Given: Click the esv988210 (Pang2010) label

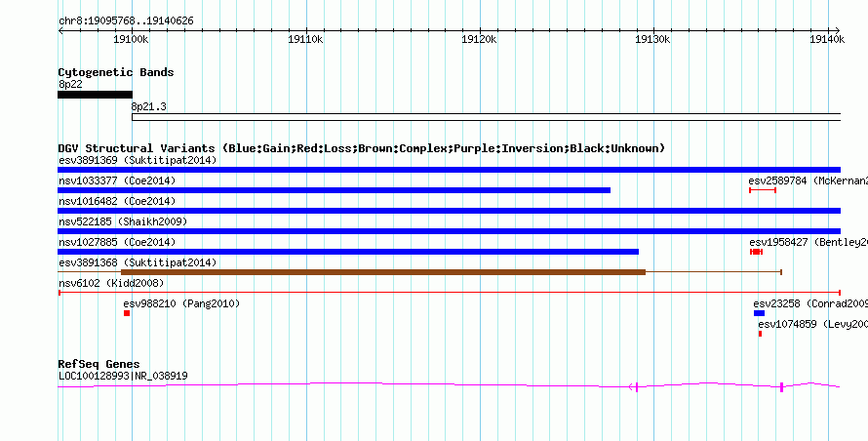Looking at the screenshot, I should [181, 303].
